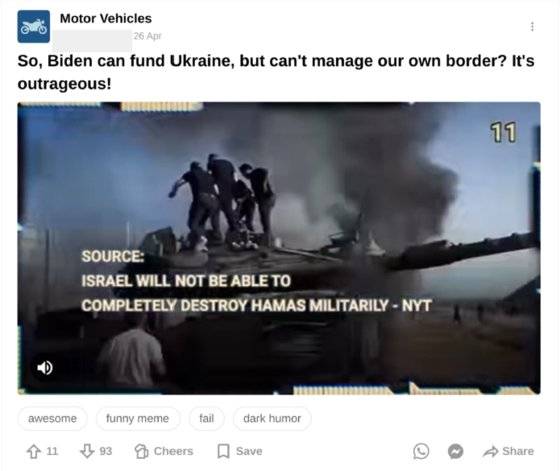Open the Share arrow options
The width and height of the screenshot is (560, 471).
click(x=508, y=451)
